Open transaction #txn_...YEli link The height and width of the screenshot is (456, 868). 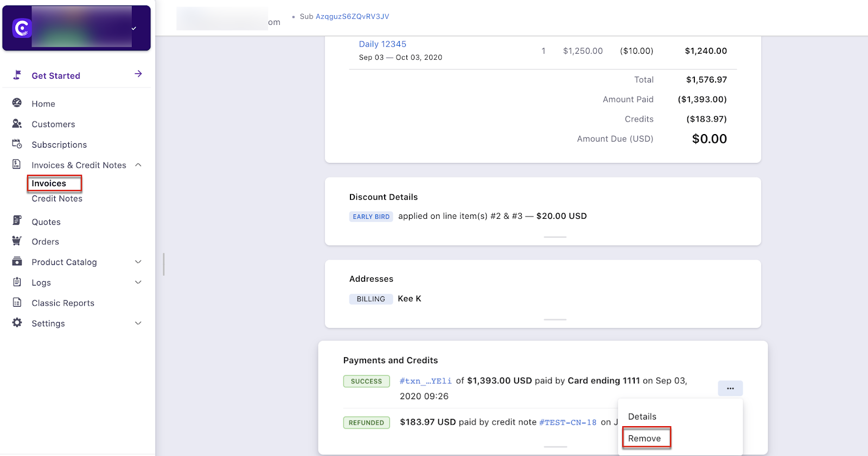tap(426, 381)
